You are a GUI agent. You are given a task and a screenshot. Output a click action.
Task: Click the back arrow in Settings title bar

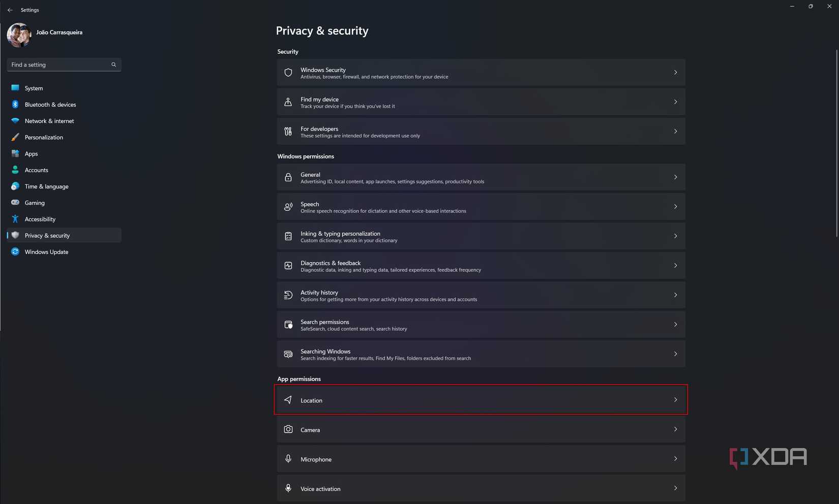pos(10,10)
